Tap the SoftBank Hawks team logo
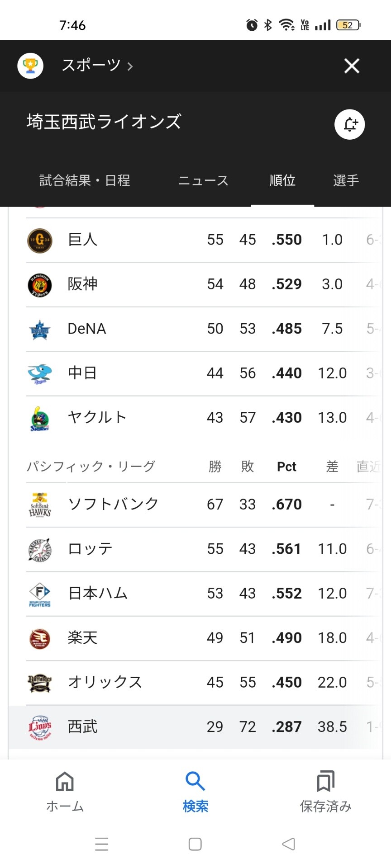Viewport: 391px width, 868px height. click(40, 505)
